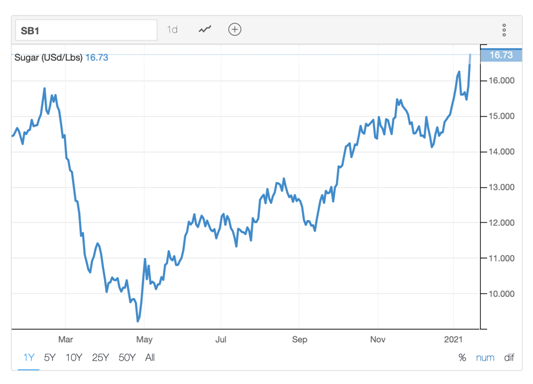Click the 10.000 y-axis label

click(501, 294)
